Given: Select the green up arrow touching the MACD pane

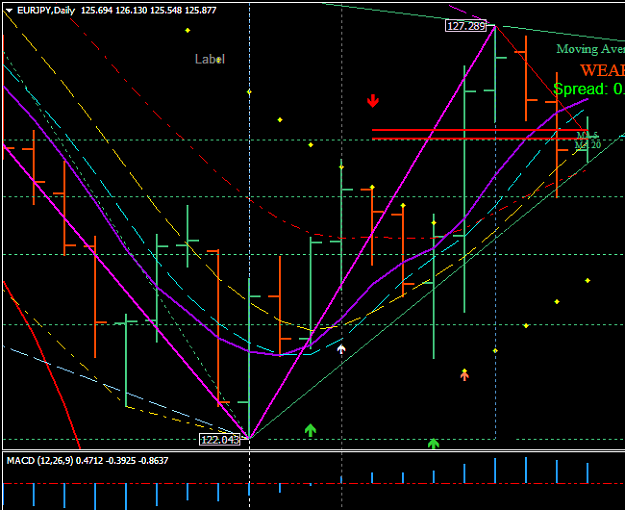Looking at the screenshot, I should click(433, 443).
